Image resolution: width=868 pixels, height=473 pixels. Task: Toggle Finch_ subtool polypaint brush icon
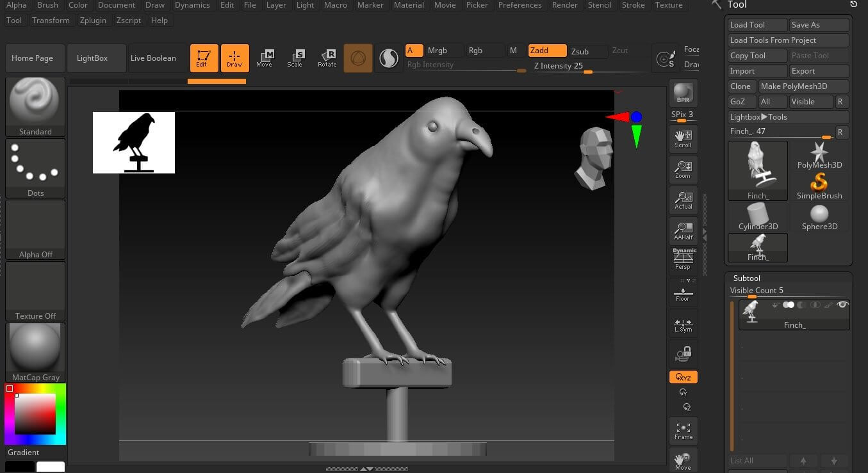point(829,305)
